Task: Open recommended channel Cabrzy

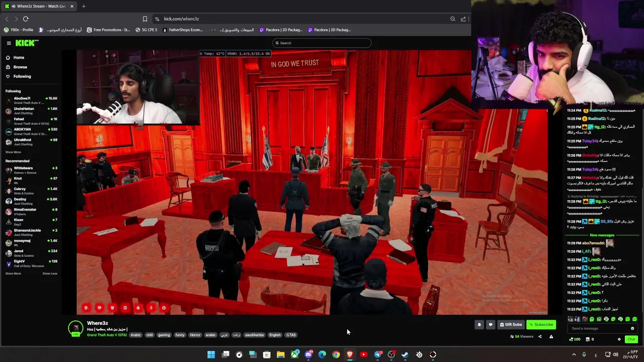Action: pos(31,191)
